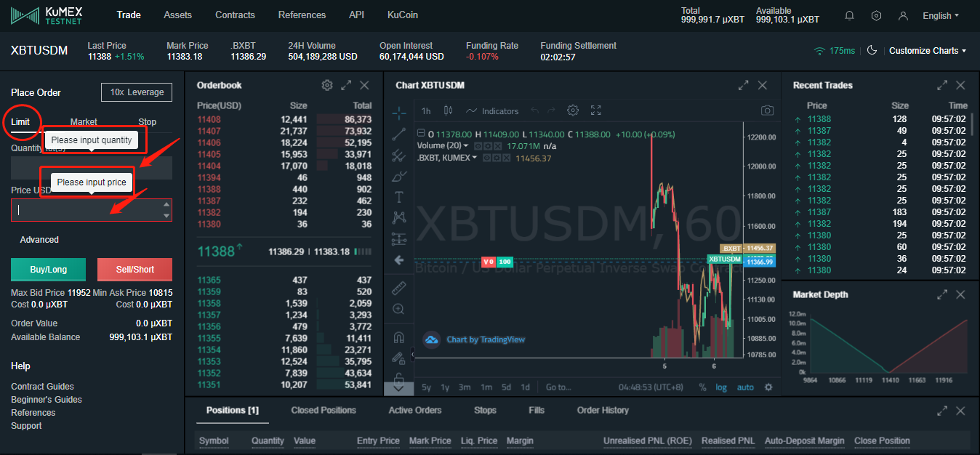This screenshot has height=455, width=980.
Task: Open the notifications bell
Action: coord(849,15)
